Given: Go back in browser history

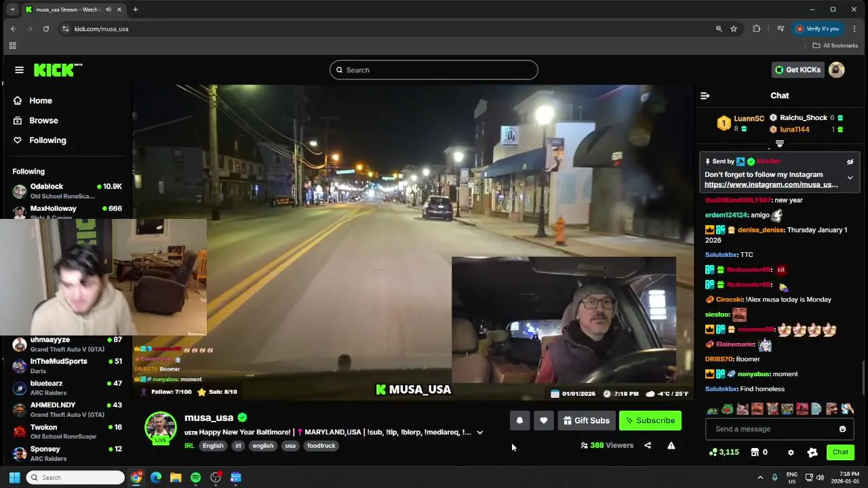Looking at the screenshot, I should click(x=14, y=28).
